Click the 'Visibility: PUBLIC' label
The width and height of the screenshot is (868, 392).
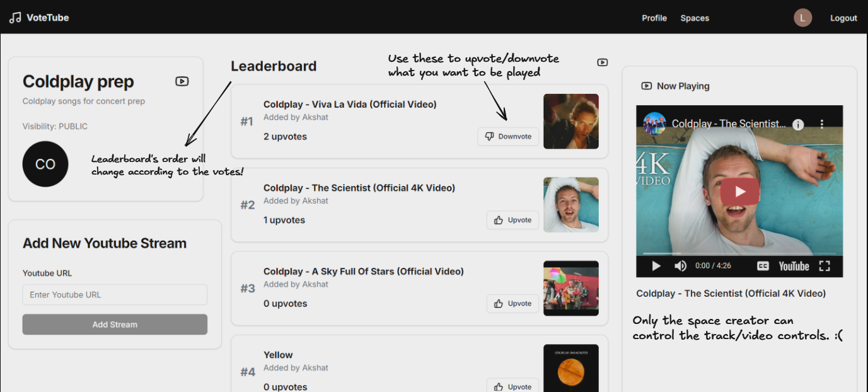(55, 126)
